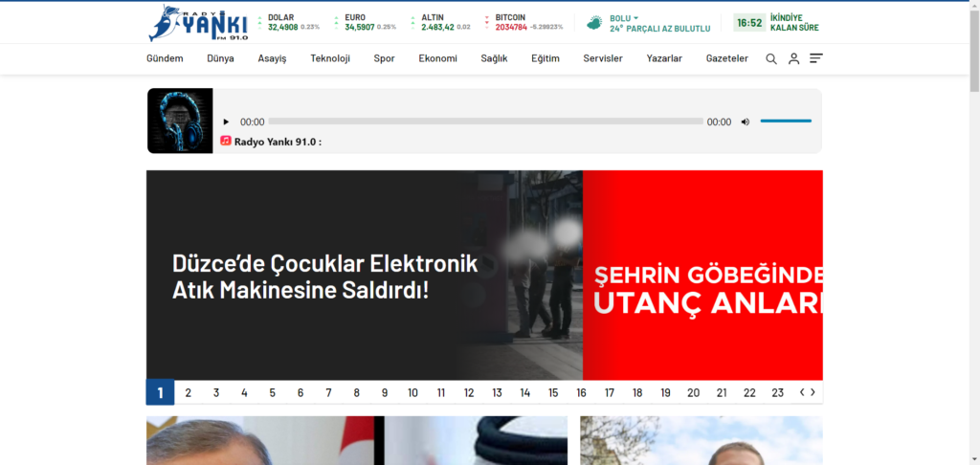Expand the BOLU city dropdown
The image size is (980, 465).
[x=624, y=18]
